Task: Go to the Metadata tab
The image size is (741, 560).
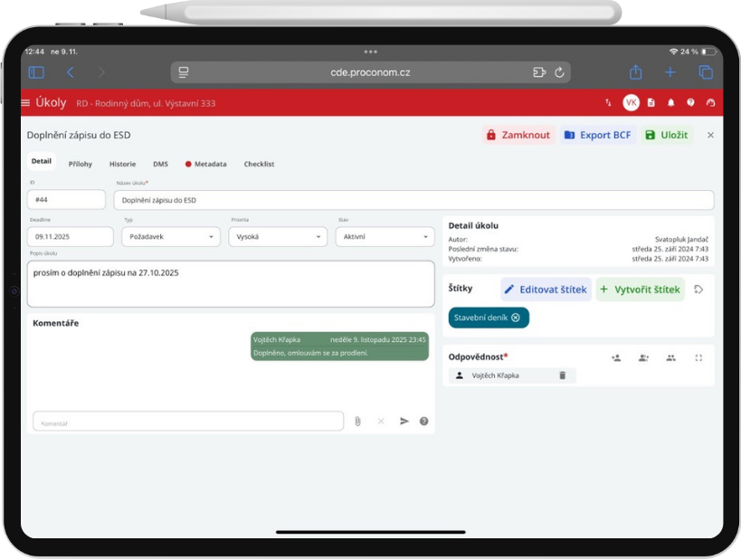Action: [x=206, y=164]
